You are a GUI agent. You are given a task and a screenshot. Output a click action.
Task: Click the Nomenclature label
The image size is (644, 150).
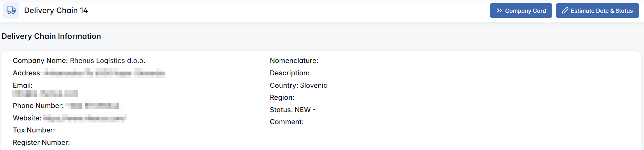294,61
